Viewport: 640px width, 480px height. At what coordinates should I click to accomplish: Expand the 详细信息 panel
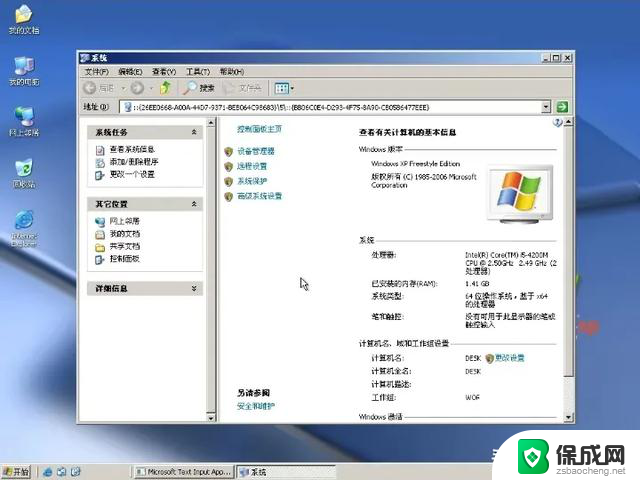pyautogui.click(x=194, y=289)
